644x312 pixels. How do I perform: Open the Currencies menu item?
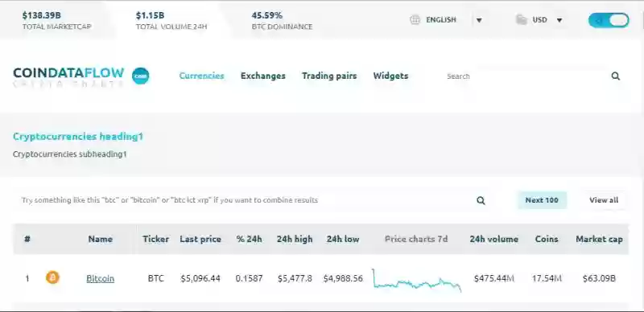point(202,76)
